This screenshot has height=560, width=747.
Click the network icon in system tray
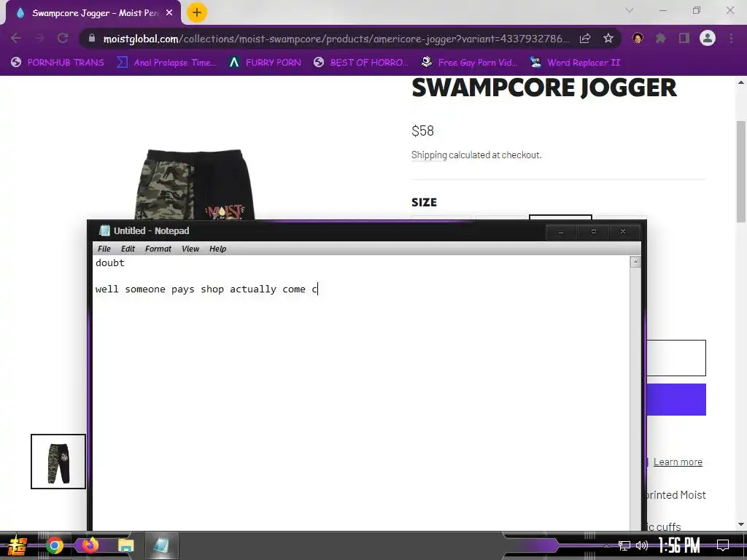click(x=624, y=545)
